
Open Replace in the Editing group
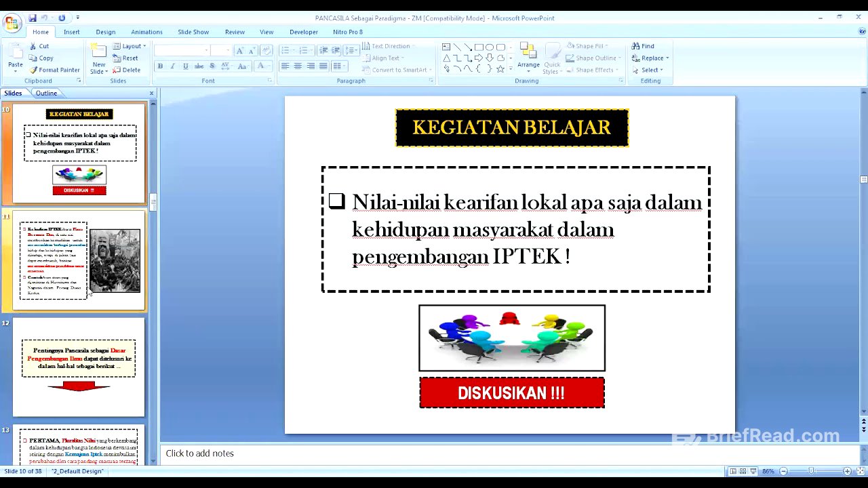649,58
